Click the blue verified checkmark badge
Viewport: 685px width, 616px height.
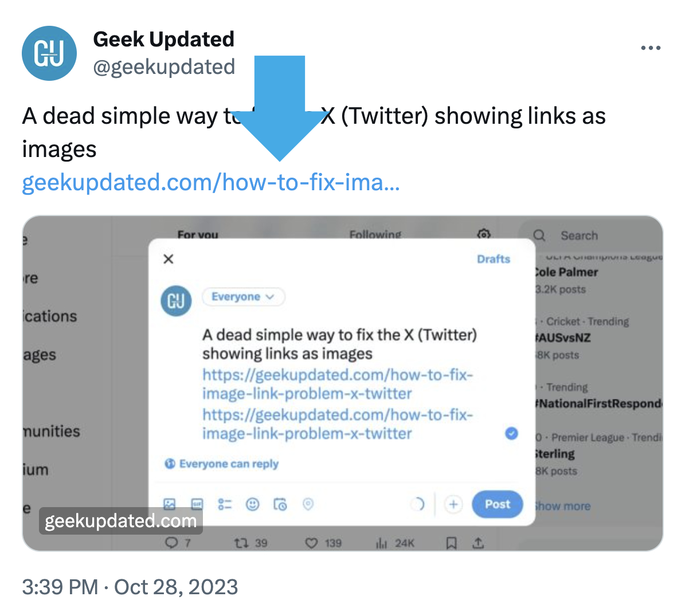point(511,433)
